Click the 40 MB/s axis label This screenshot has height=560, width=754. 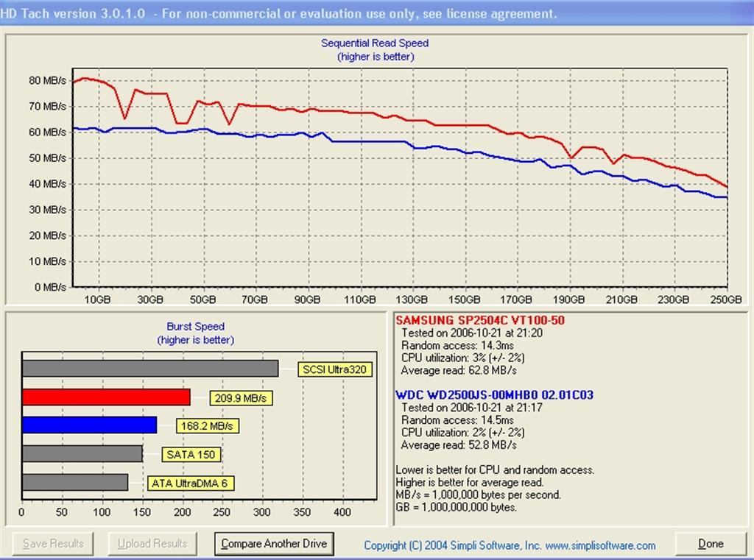click(x=48, y=184)
